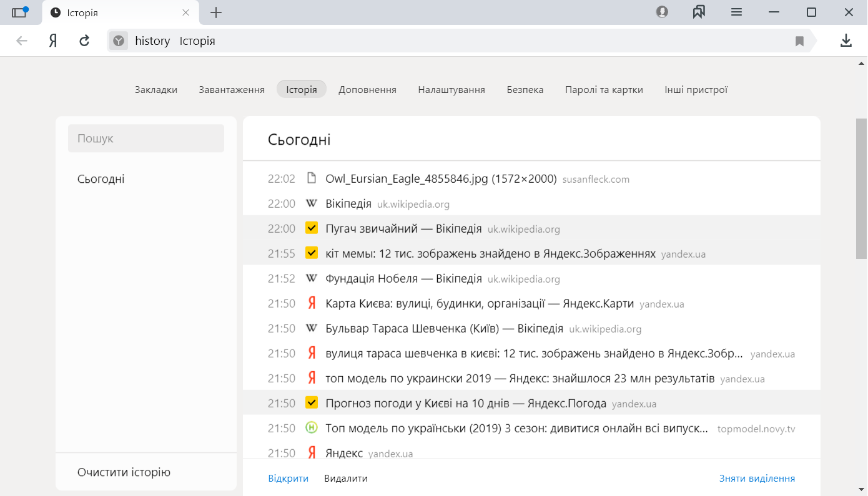Click the site info icon in address bar
This screenshot has width=868, height=496.
119,41
